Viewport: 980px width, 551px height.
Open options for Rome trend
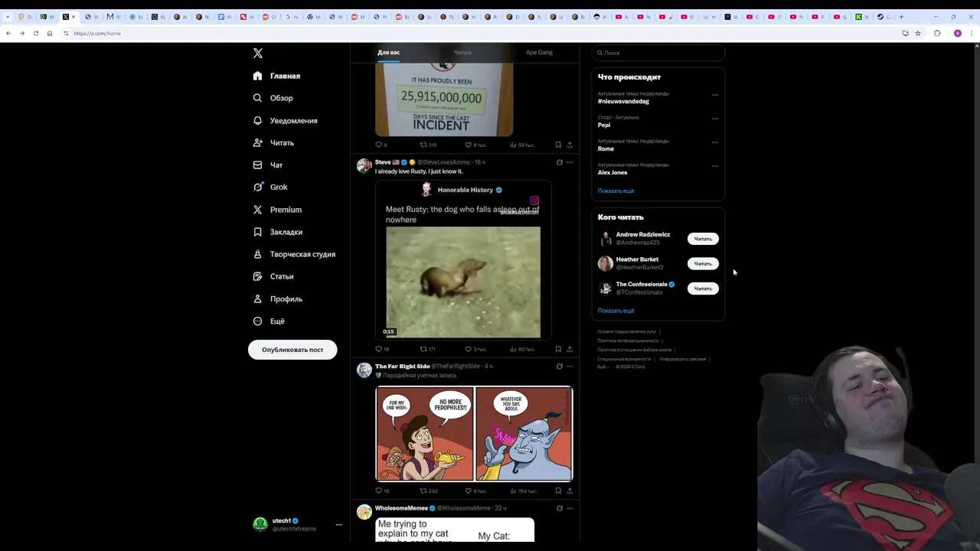pyautogui.click(x=715, y=142)
